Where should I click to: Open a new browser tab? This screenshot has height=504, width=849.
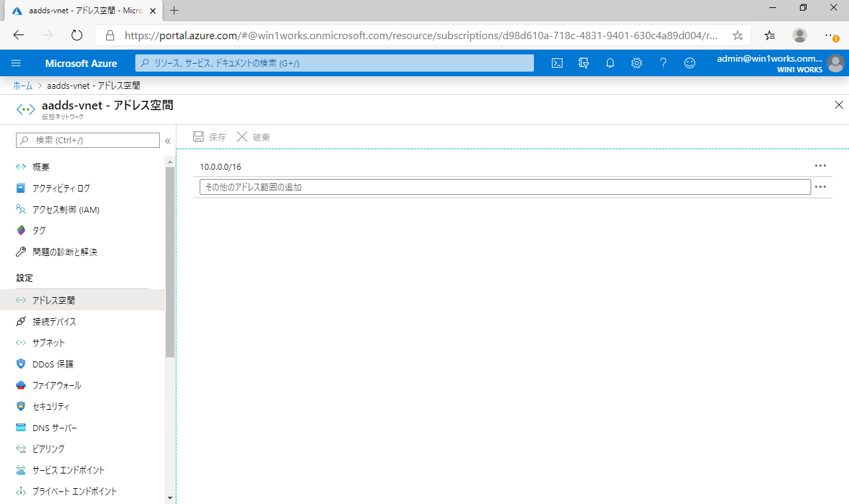pos(174,11)
